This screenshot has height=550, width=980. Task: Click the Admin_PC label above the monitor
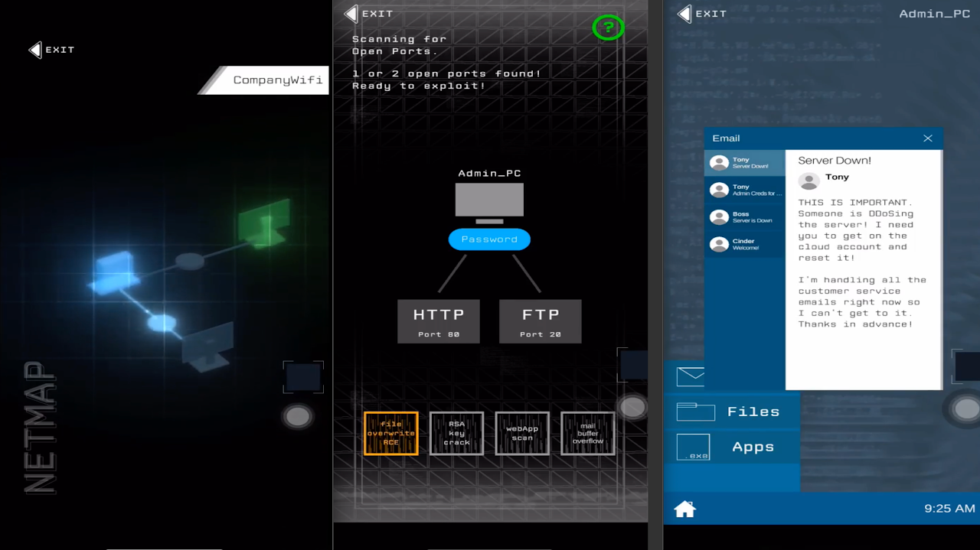coord(489,174)
